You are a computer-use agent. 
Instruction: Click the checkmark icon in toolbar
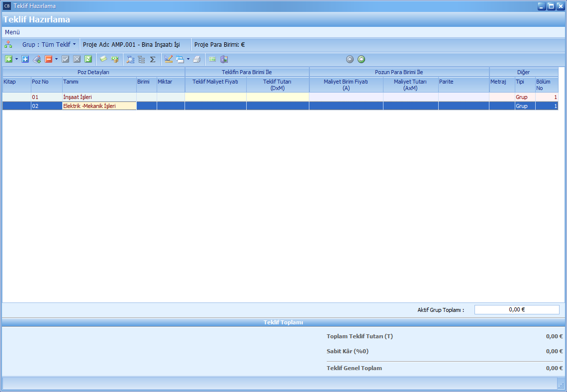pos(65,59)
